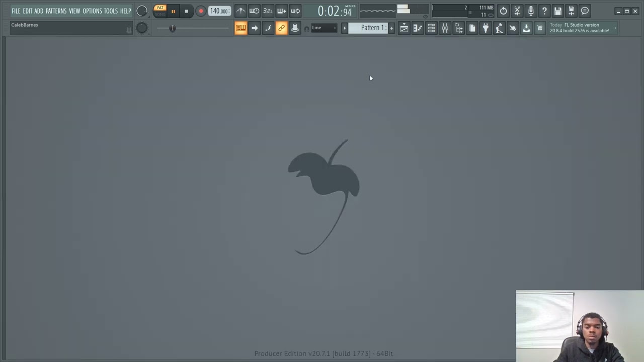Toggle step editing mode

(x=268, y=28)
